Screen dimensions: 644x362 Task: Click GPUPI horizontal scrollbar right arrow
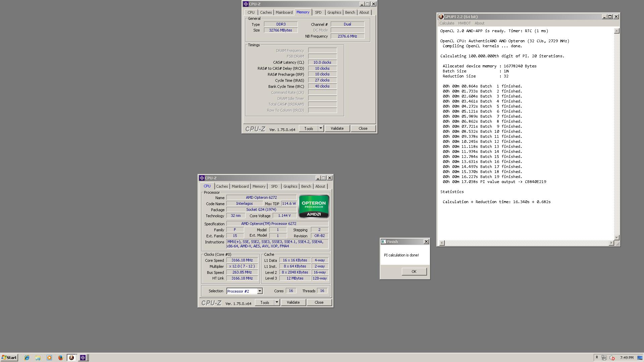click(x=611, y=243)
